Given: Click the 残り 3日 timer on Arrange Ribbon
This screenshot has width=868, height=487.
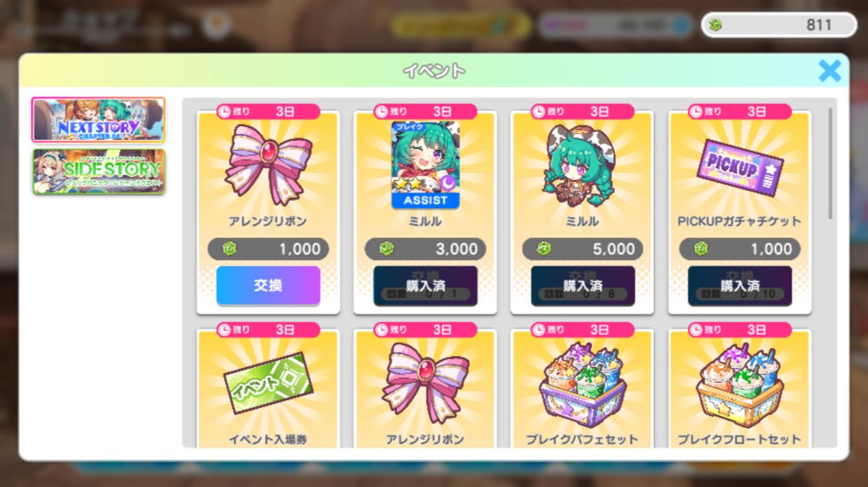Looking at the screenshot, I should [x=268, y=111].
